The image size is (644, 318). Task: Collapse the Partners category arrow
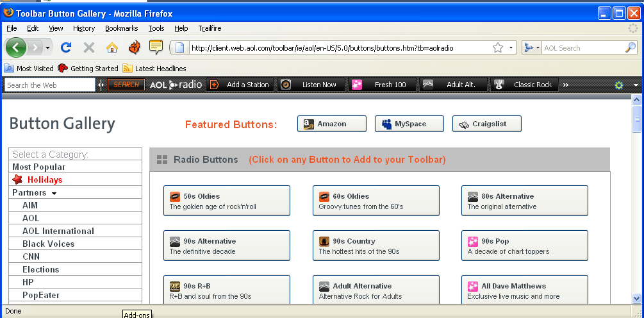(x=54, y=193)
